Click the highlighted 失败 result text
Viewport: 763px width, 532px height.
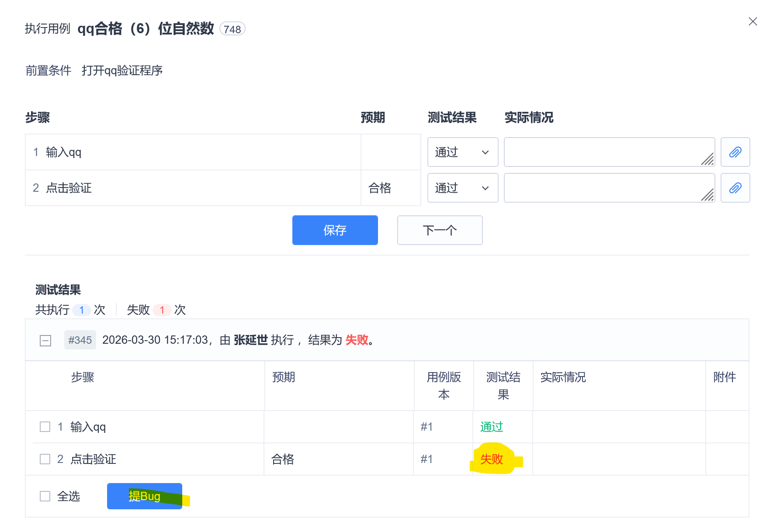point(492,459)
